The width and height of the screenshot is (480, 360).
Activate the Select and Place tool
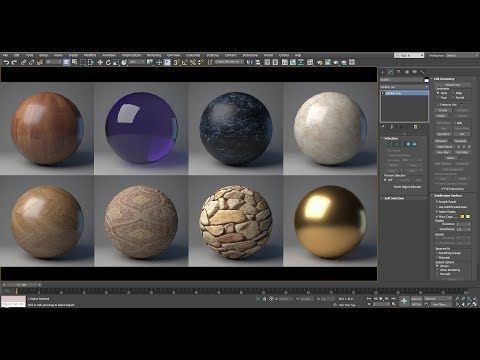pos(124,62)
